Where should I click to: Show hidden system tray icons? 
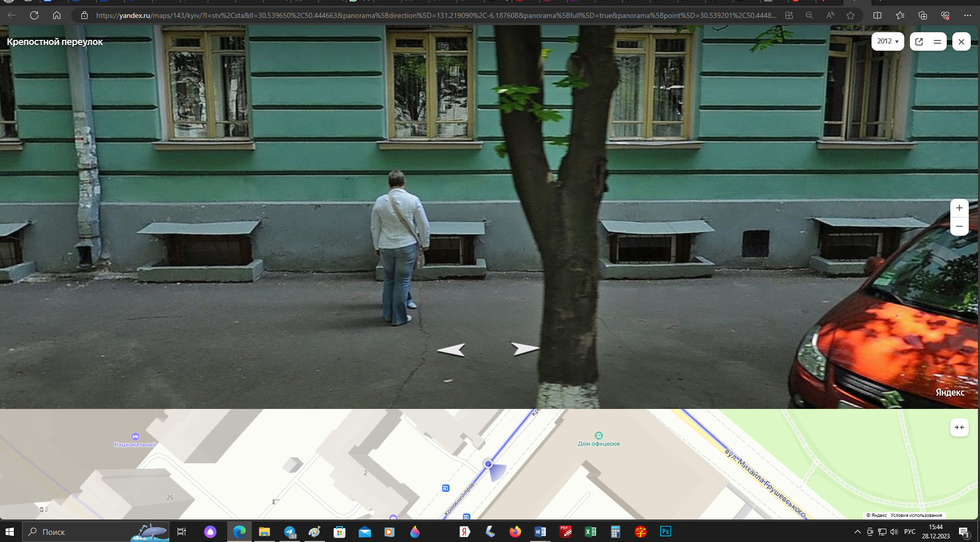(858, 532)
